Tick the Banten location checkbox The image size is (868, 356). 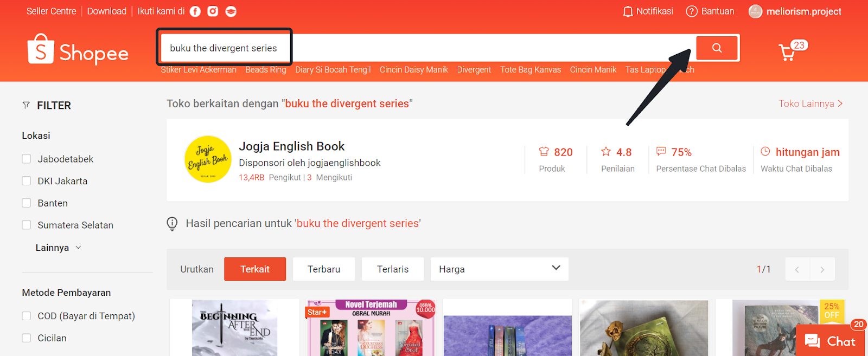coord(26,203)
